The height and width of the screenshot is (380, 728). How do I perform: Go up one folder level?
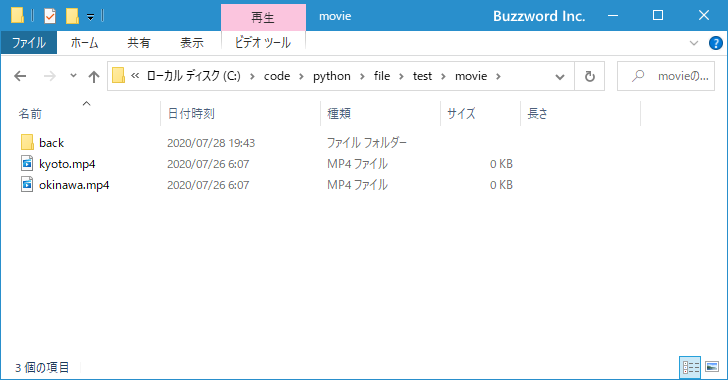[94, 77]
